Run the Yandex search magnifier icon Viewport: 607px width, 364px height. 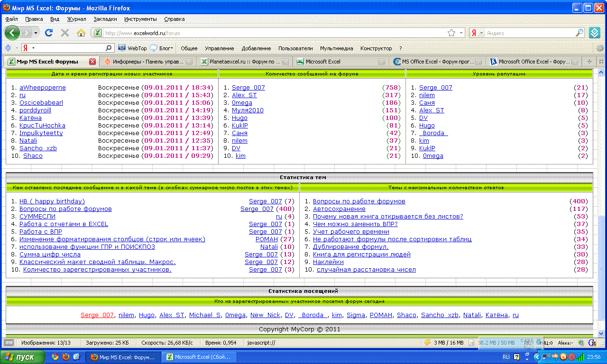[x=579, y=33]
